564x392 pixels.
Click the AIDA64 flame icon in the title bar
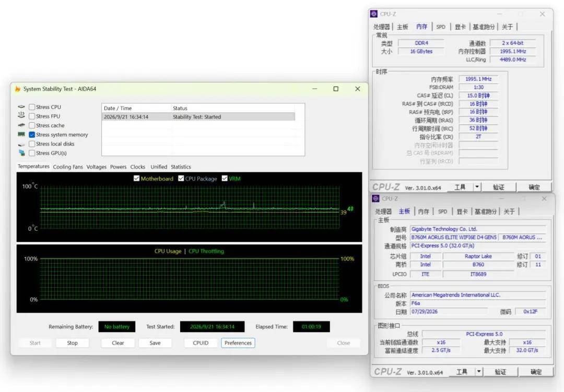click(18, 89)
